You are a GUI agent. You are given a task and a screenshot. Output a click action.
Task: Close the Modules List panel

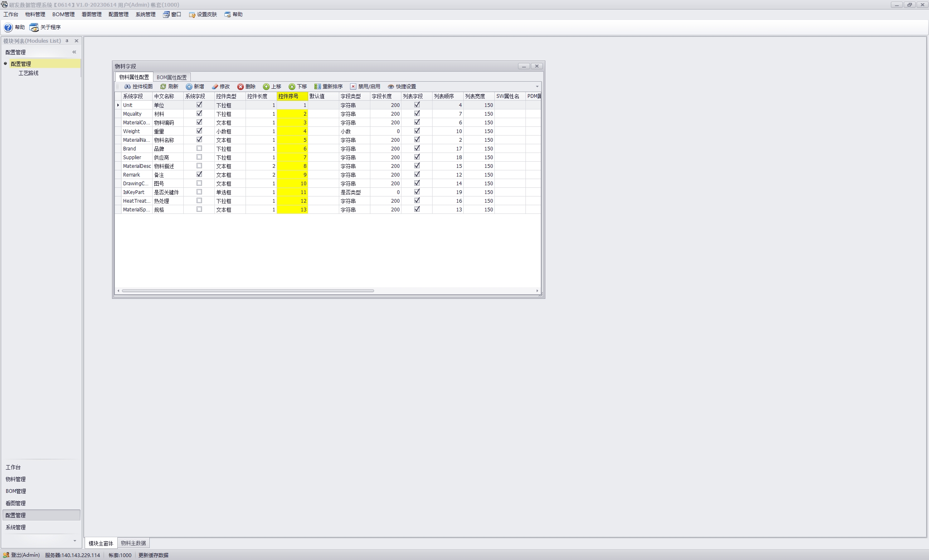[76, 41]
